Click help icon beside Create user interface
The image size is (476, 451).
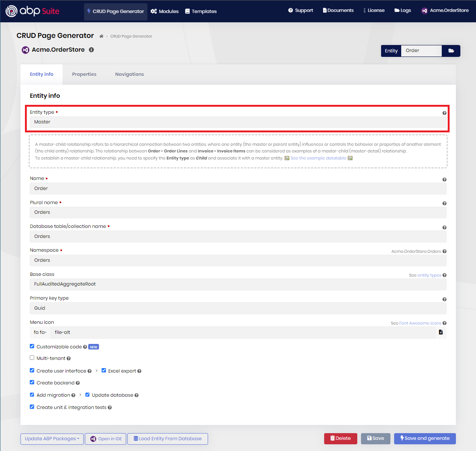tap(89, 371)
